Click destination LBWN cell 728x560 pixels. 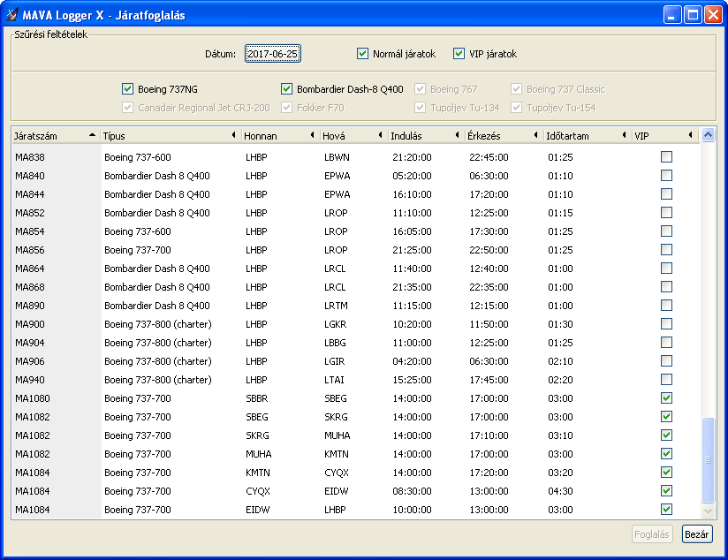point(337,157)
